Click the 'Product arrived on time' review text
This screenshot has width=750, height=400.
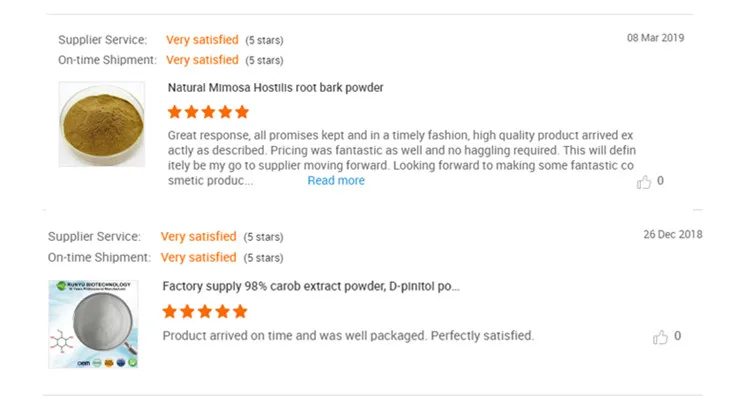click(x=348, y=336)
